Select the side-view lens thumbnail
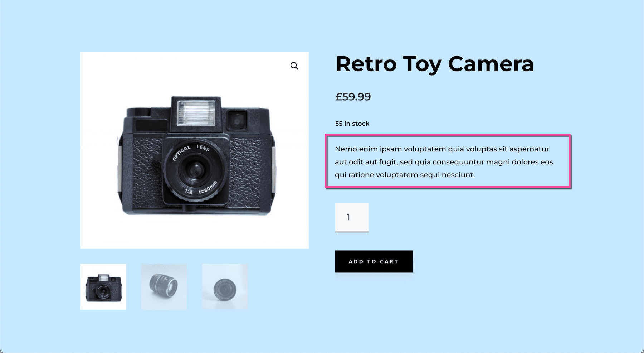Viewport: 644px width, 353px height. [164, 286]
